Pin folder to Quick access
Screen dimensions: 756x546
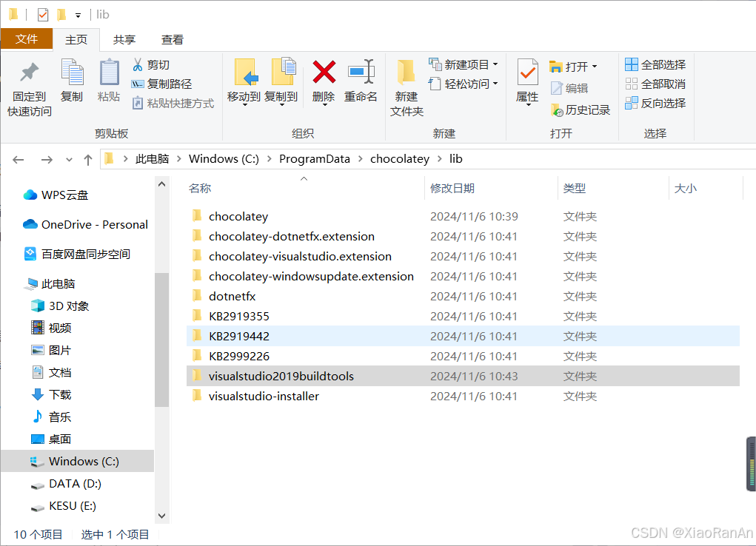point(30,90)
